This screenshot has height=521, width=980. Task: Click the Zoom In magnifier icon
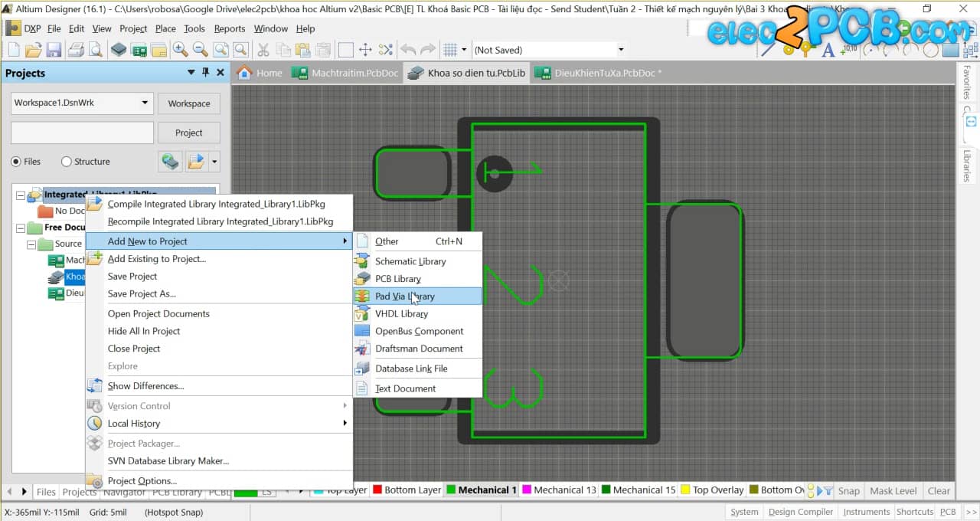click(x=181, y=50)
